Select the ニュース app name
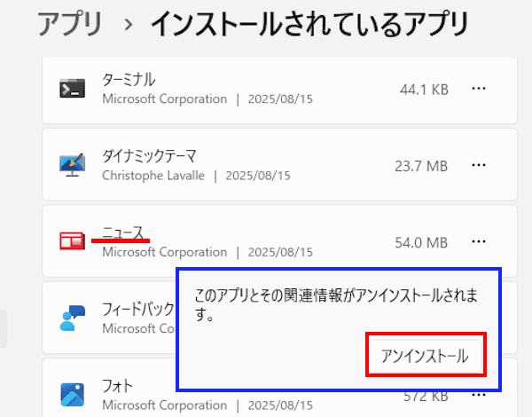This screenshot has width=532, height=417. 123,232
